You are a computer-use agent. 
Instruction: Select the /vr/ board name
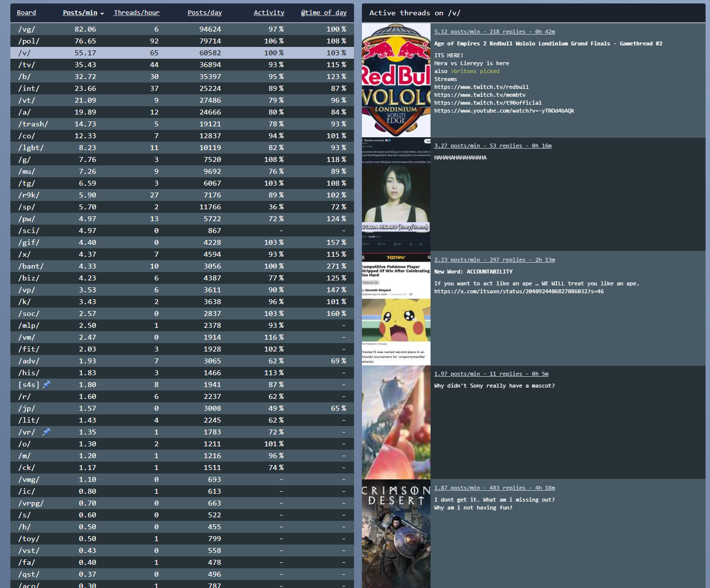point(27,432)
